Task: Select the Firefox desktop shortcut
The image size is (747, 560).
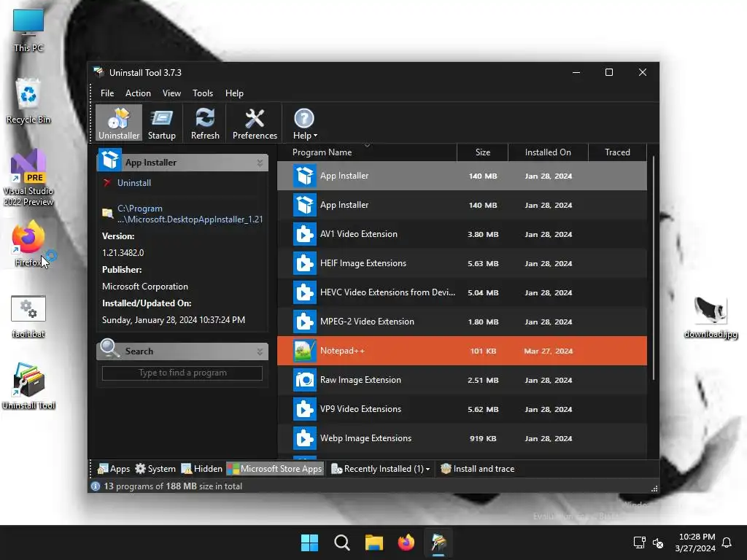Action: (x=28, y=244)
